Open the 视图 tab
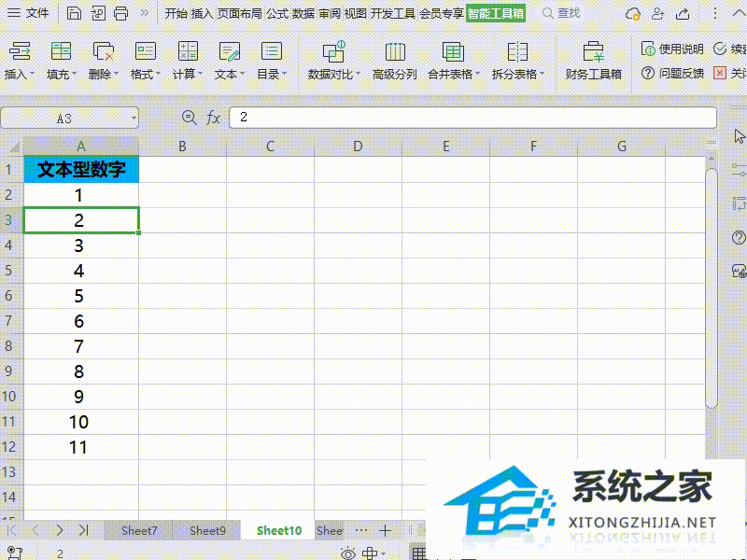 [355, 13]
